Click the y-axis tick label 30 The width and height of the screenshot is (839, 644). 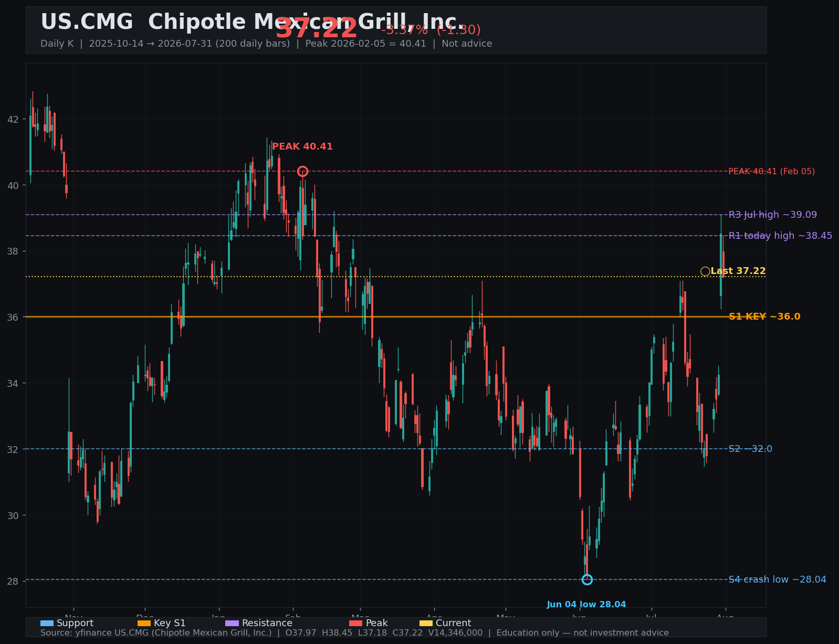(13, 515)
